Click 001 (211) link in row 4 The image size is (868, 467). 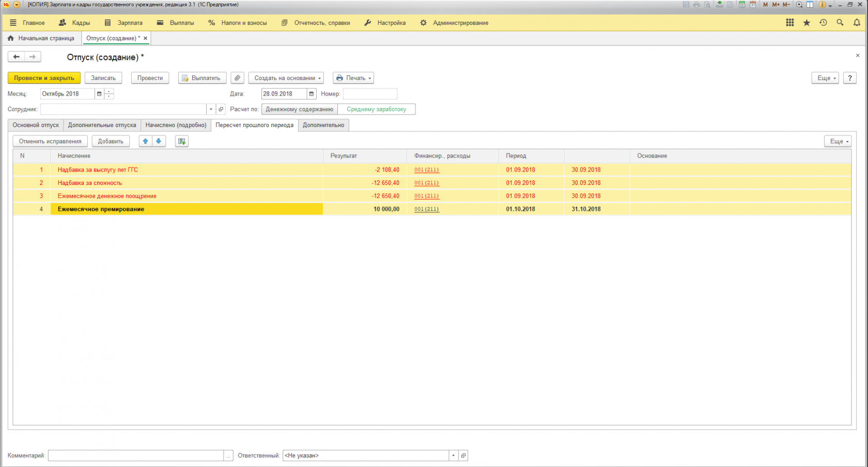tap(426, 209)
